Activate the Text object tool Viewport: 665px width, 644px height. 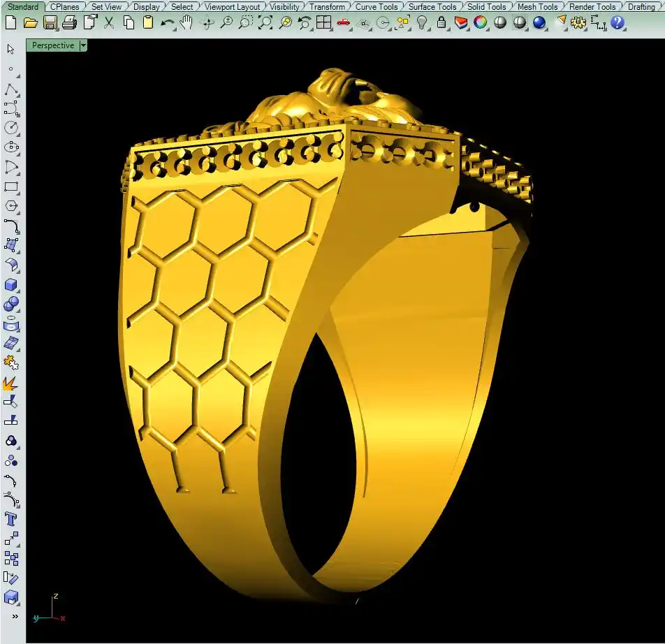pos(11,519)
